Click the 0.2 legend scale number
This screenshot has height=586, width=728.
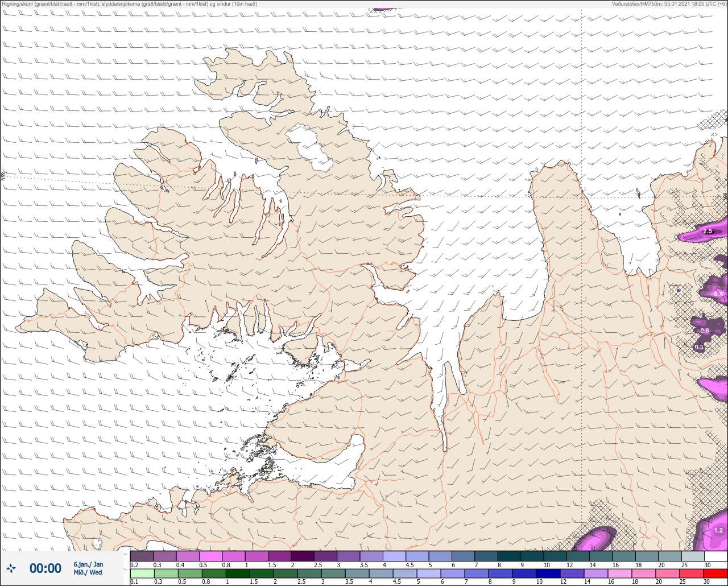134,564
